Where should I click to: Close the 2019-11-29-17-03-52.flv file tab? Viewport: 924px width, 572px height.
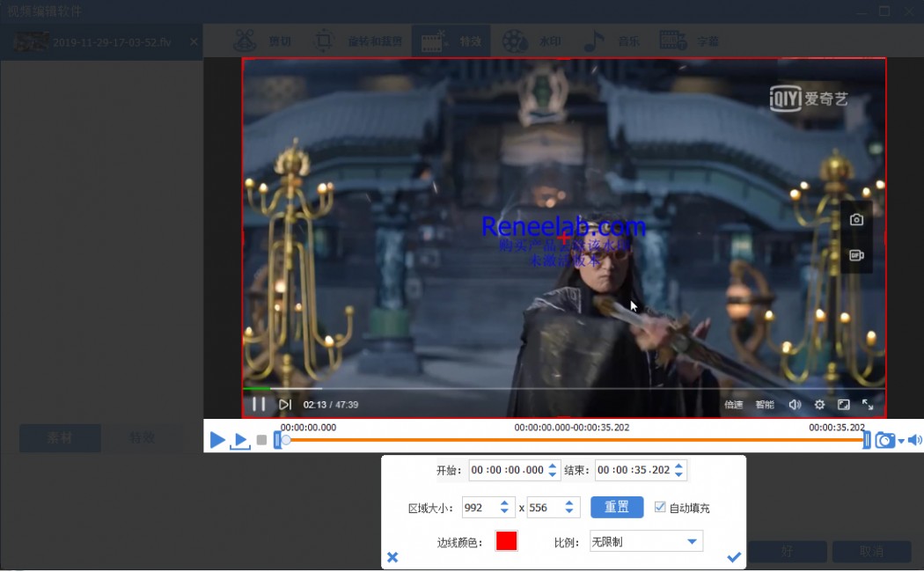(x=194, y=42)
